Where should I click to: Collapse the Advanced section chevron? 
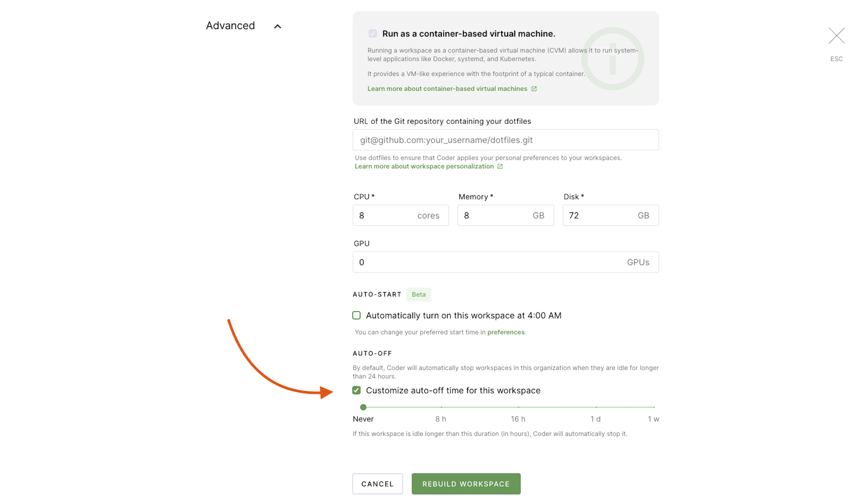pos(277,26)
